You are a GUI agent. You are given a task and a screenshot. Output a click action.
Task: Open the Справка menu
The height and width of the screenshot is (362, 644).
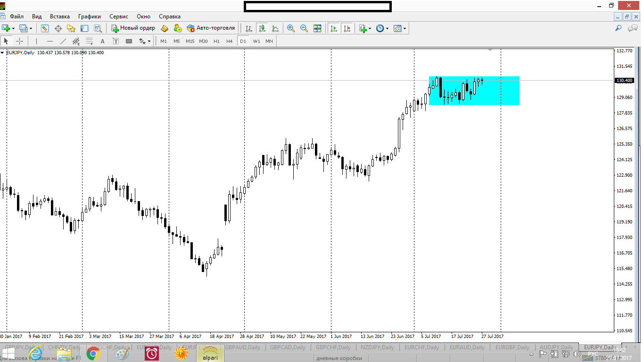click(169, 16)
